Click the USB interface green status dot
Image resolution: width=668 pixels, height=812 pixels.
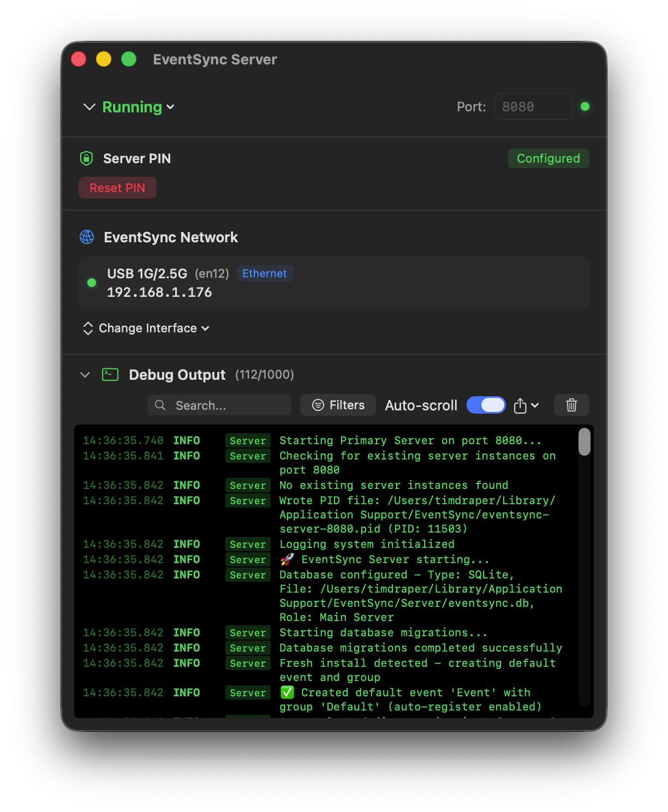tap(92, 283)
